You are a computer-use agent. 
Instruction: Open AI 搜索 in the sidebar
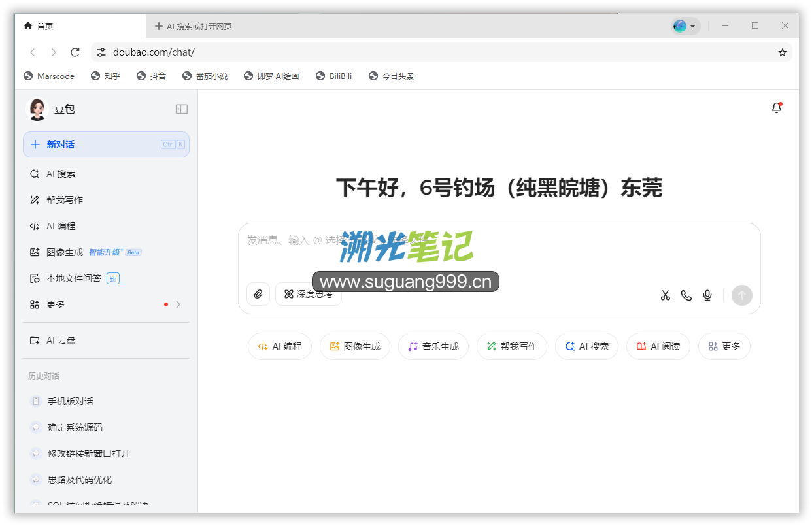tap(106, 174)
